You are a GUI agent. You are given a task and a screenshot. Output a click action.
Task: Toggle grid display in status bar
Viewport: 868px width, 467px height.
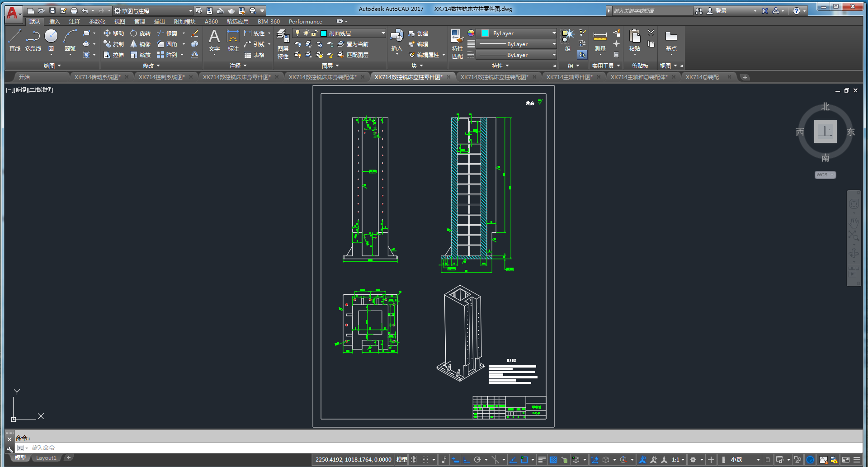coord(414,460)
